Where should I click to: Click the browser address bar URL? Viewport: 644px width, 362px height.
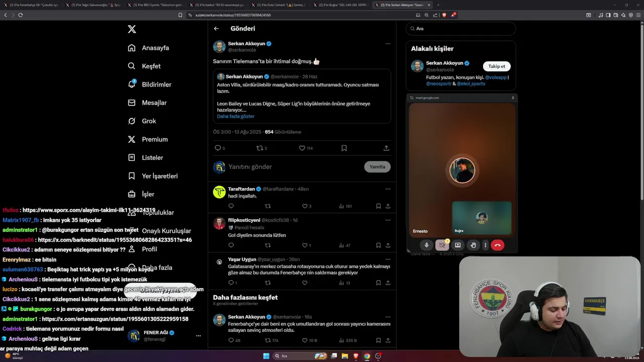click(x=233, y=15)
